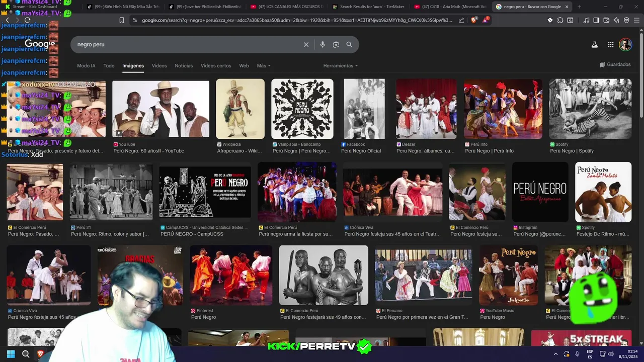Open the Windows Start menu
This screenshot has height=362, width=644.
11,354
